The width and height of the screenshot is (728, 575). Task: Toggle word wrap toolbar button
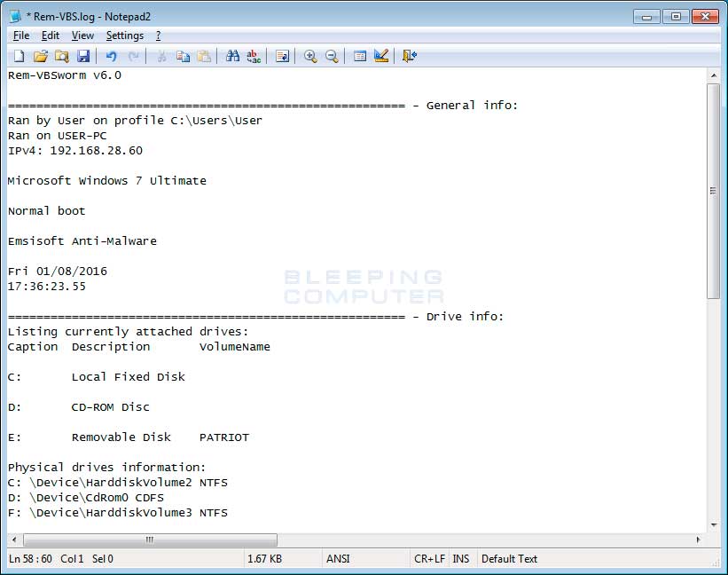(282, 56)
